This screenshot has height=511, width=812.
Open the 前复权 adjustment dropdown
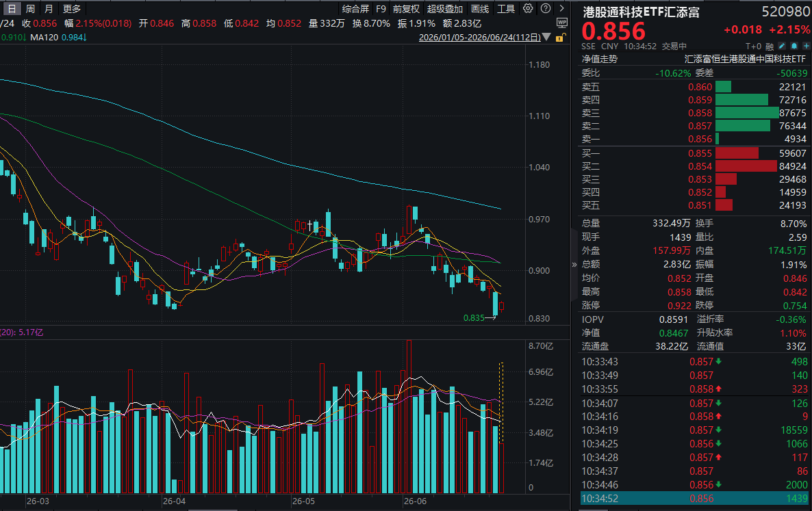[x=406, y=9]
